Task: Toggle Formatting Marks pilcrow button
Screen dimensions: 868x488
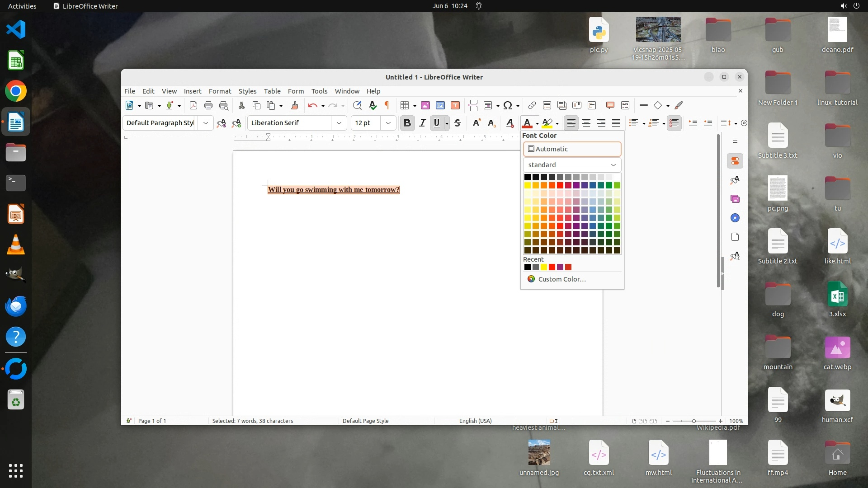Action: (387, 105)
